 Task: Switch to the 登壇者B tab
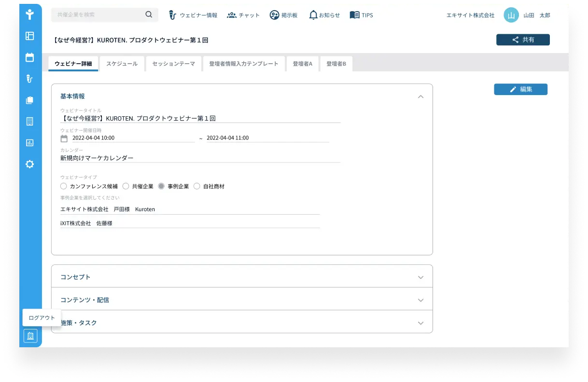[x=336, y=64]
